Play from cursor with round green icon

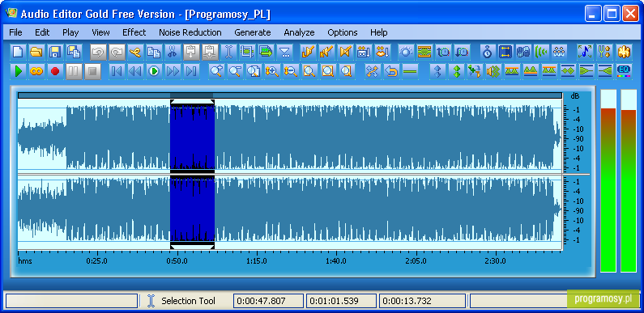point(154,71)
